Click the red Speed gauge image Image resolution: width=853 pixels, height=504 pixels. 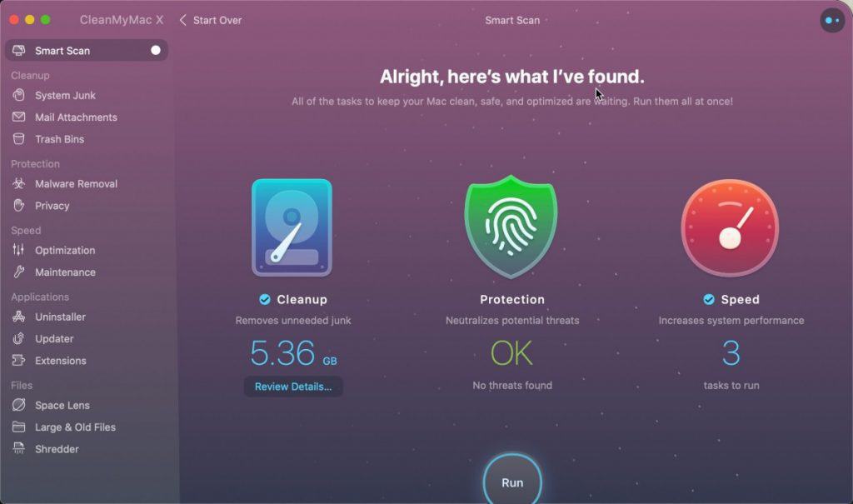[x=730, y=228]
